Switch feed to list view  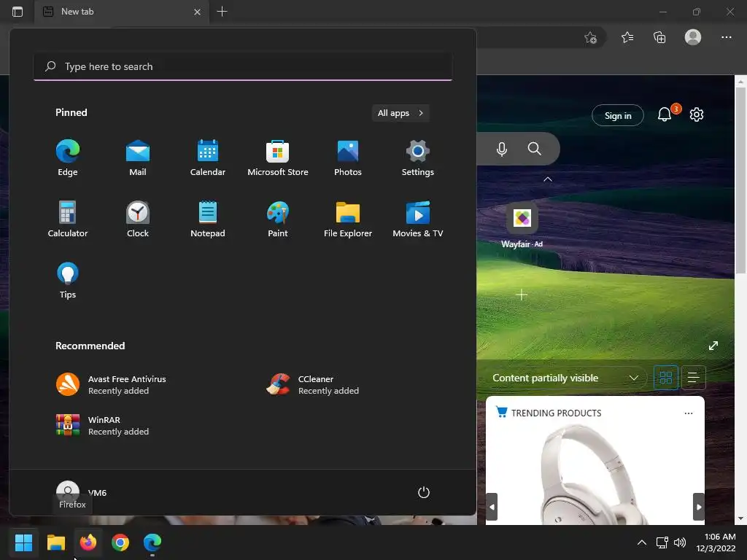click(x=693, y=378)
